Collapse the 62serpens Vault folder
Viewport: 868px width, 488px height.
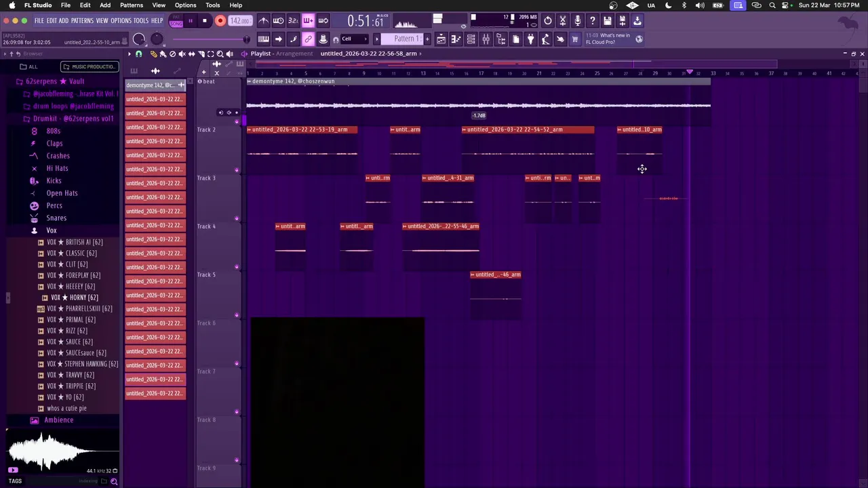[54, 81]
